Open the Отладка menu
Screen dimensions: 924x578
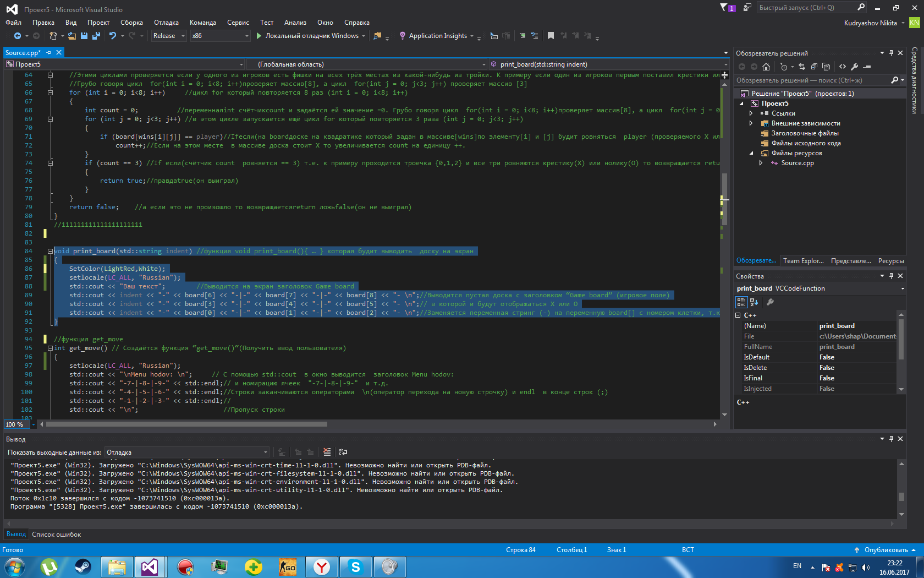tap(166, 23)
